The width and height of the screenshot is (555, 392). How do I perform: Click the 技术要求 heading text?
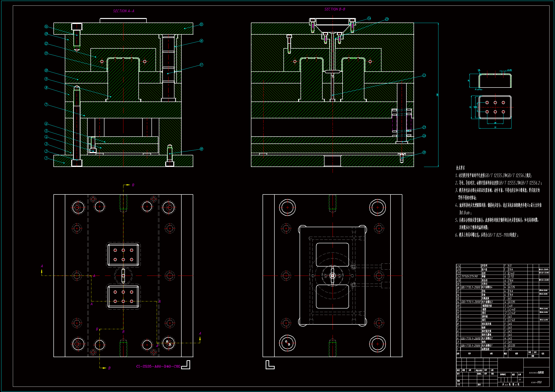point(460,168)
